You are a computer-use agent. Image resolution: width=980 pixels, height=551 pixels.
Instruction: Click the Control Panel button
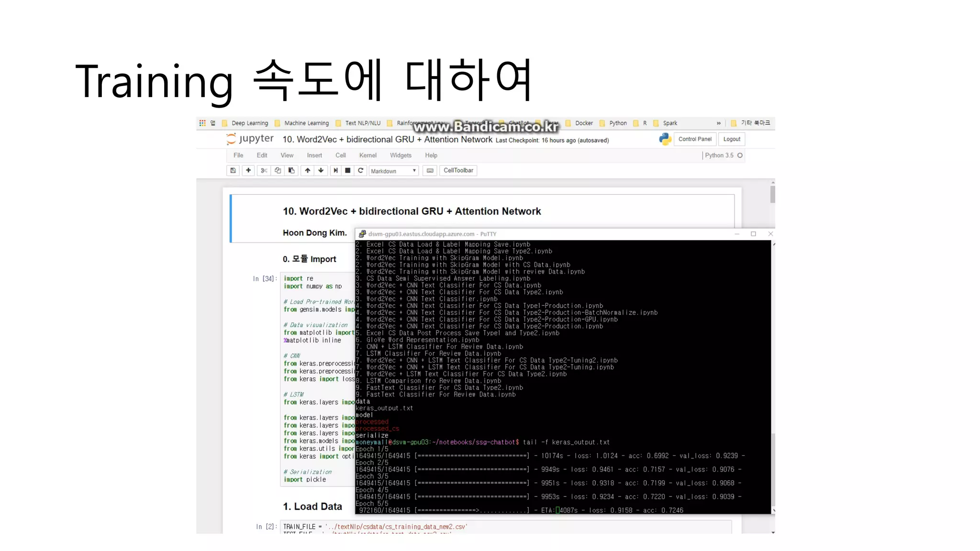pyautogui.click(x=695, y=139)
